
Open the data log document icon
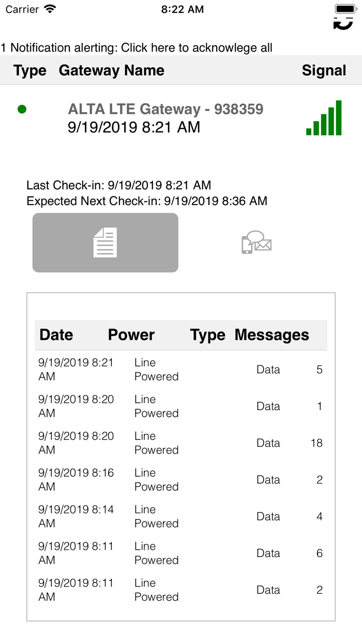click(x=105, y=242)
